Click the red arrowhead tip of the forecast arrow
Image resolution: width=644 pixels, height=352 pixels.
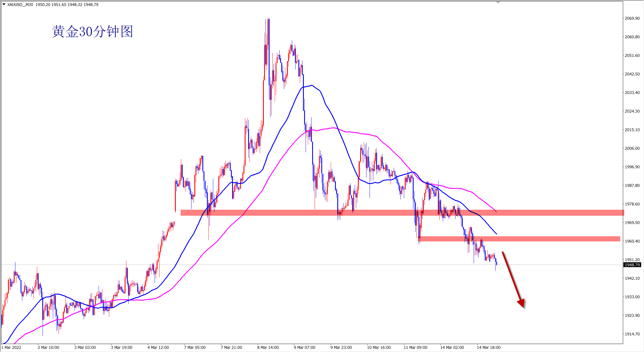pos(523,306)
